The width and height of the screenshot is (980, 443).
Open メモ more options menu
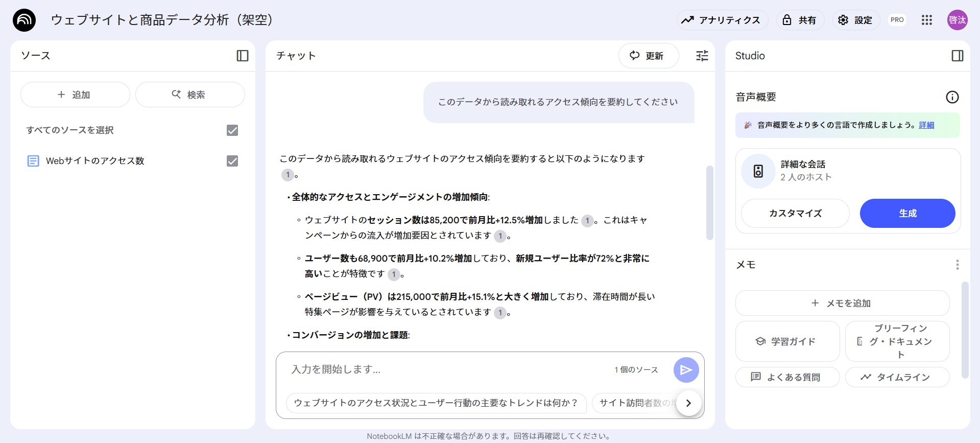point(958,265)
